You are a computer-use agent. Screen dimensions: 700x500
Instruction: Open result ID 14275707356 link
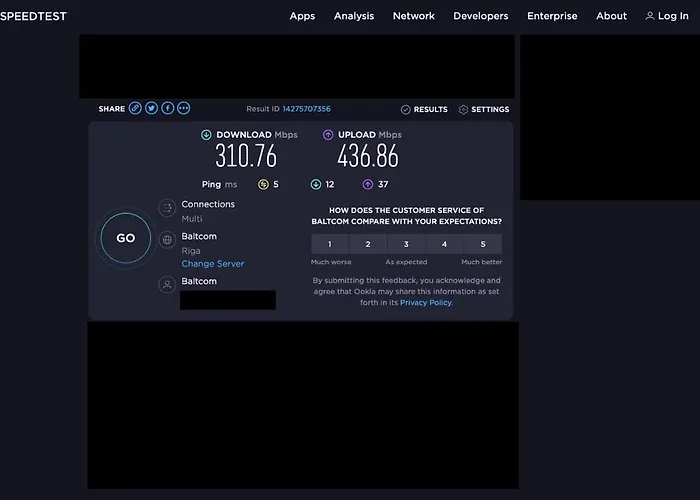pos(306,109)
